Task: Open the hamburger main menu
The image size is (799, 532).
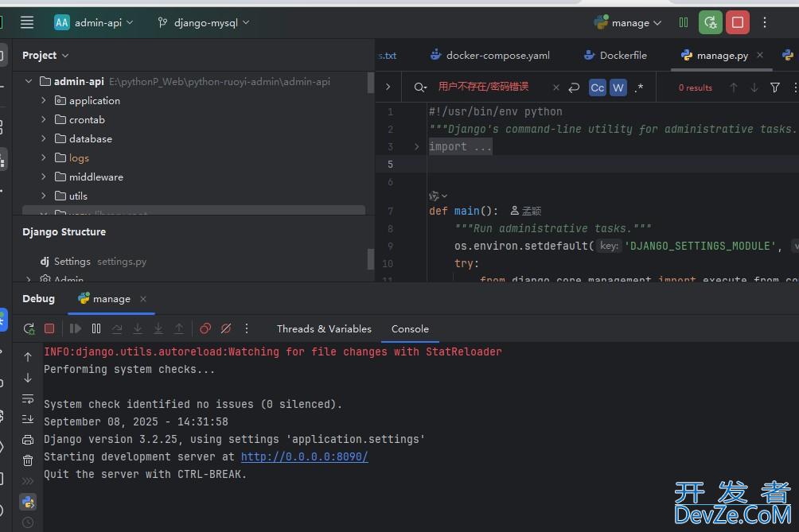Action: tap(27, 22)
